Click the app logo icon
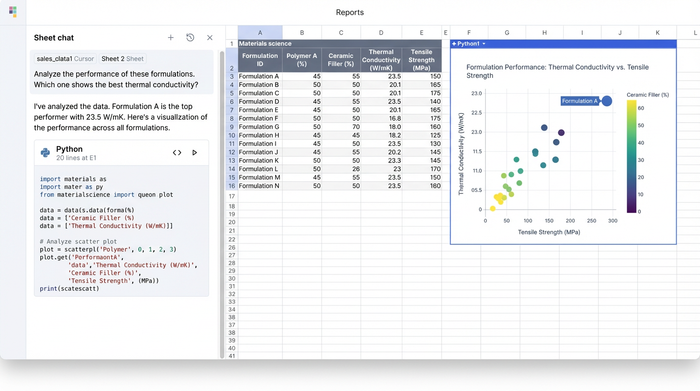The width and height of the screenshot is (700, 391). [x=12, y=12]
